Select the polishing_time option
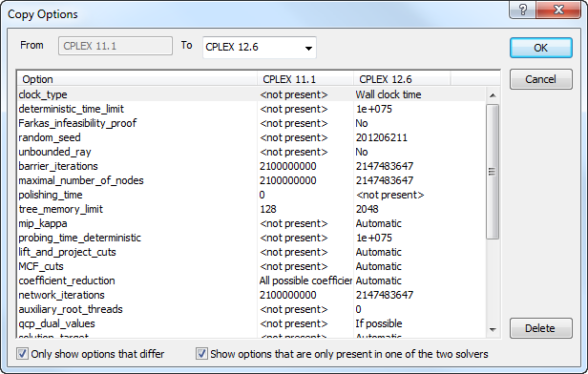 (x=251, y=195)
